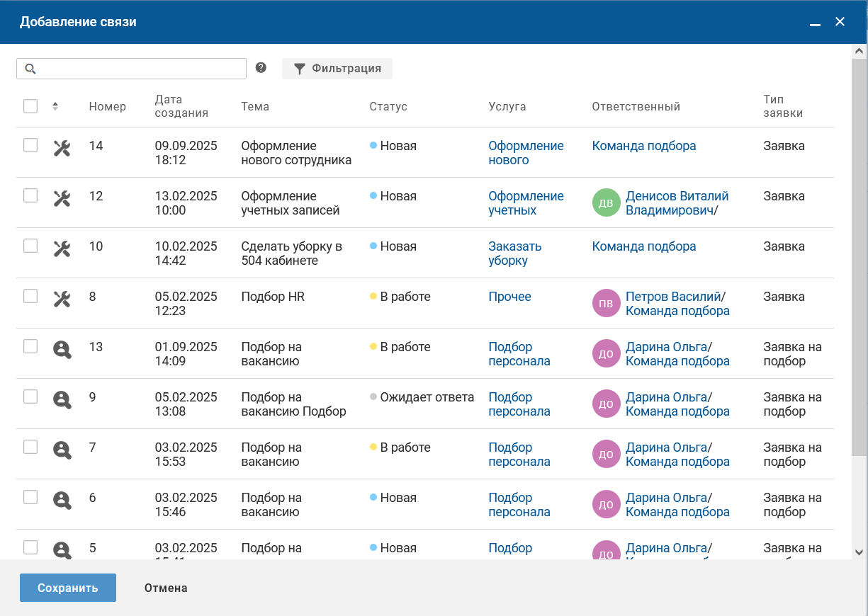Viewport: 868px width, 616px height.
Task: Click the help question mark icon
Action: pyautogui.click(x=261, y=68)
